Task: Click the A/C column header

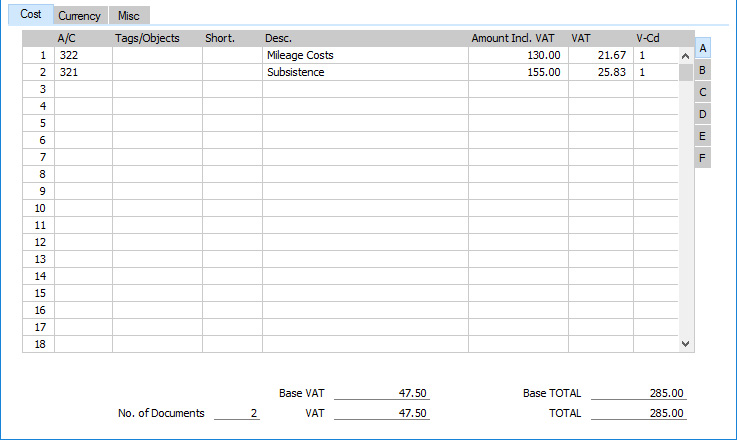Action: 66,39
